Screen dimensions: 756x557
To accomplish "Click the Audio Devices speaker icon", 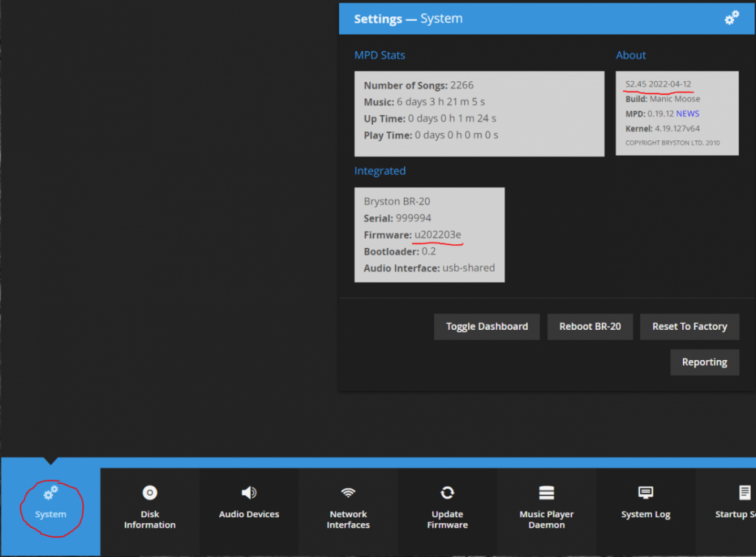I will 249,492.
